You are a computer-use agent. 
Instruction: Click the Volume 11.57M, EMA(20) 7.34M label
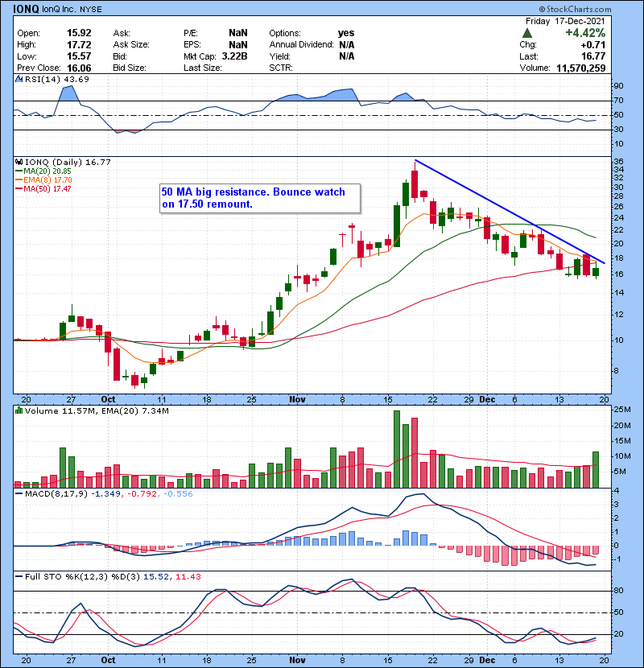pos(97,411)
